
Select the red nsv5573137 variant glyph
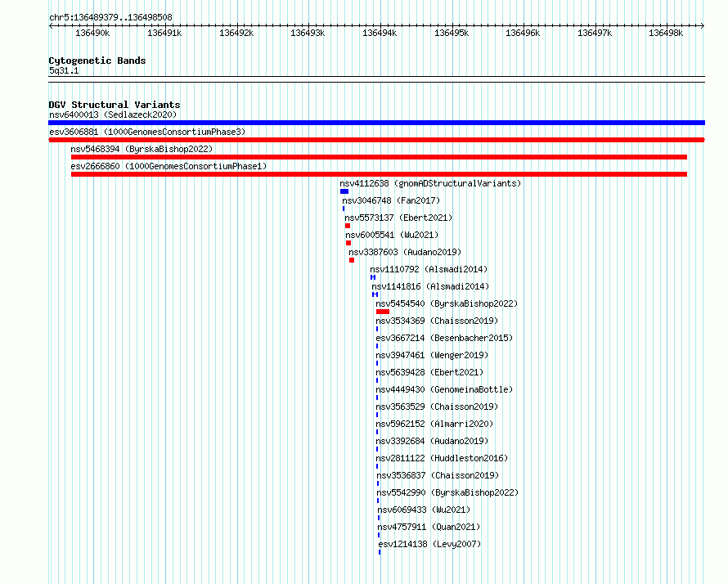click(348, 226)
